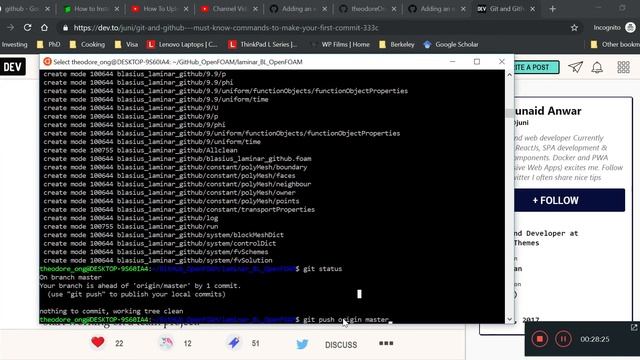
Task: Close the Git and GitHub DEV tab
Action: (533, 9)
